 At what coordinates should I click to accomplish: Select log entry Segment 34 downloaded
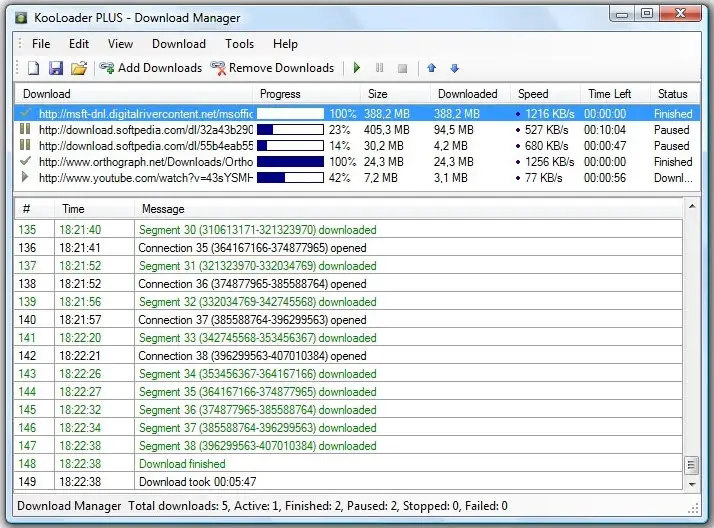tap(349, 374)
